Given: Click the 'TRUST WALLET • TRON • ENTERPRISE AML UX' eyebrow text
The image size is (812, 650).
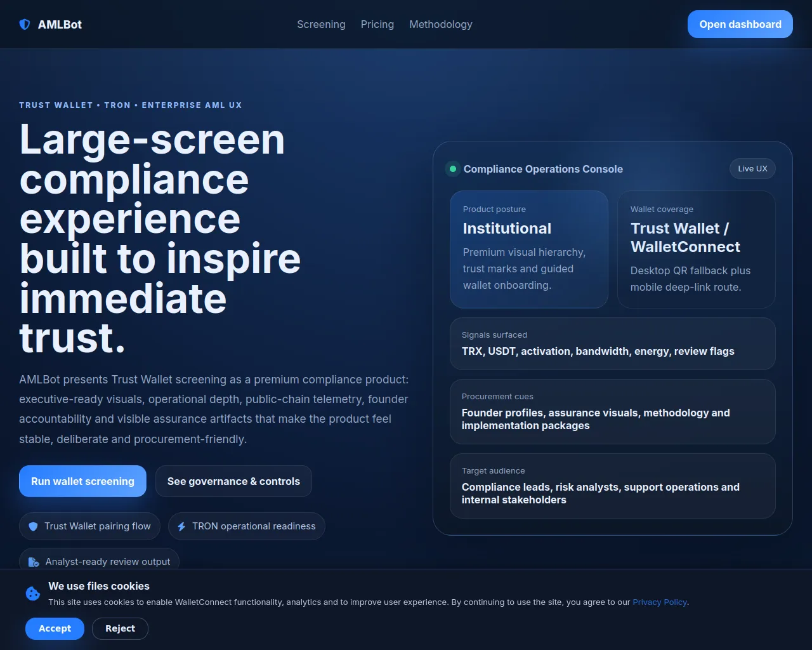Looking at the screenshot, I should tap(130, 105).
